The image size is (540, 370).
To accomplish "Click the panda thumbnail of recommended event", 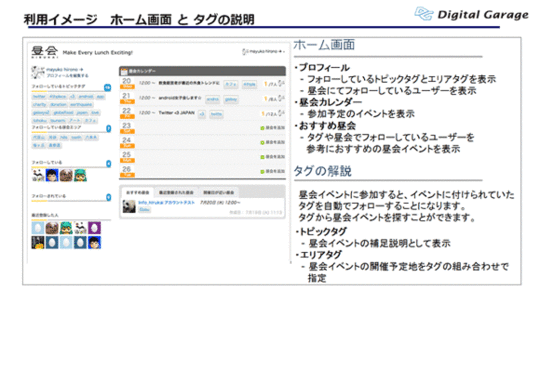I will 129,206.
